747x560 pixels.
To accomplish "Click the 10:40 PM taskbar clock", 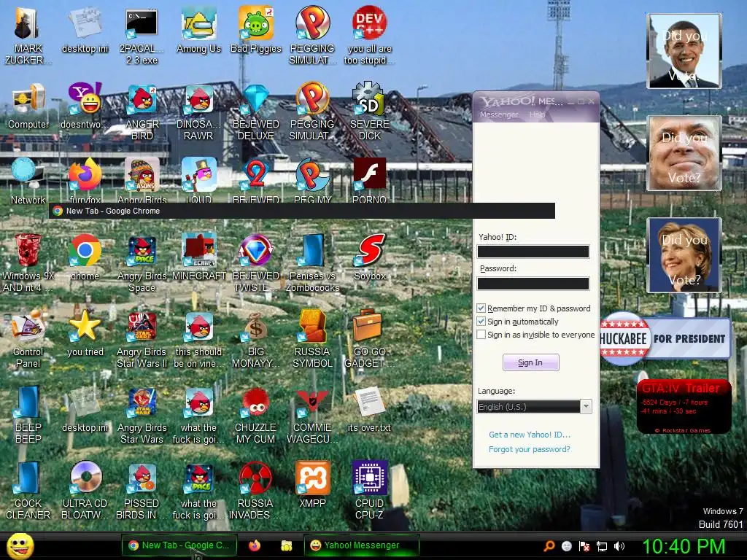I will (x=684, y=546).
